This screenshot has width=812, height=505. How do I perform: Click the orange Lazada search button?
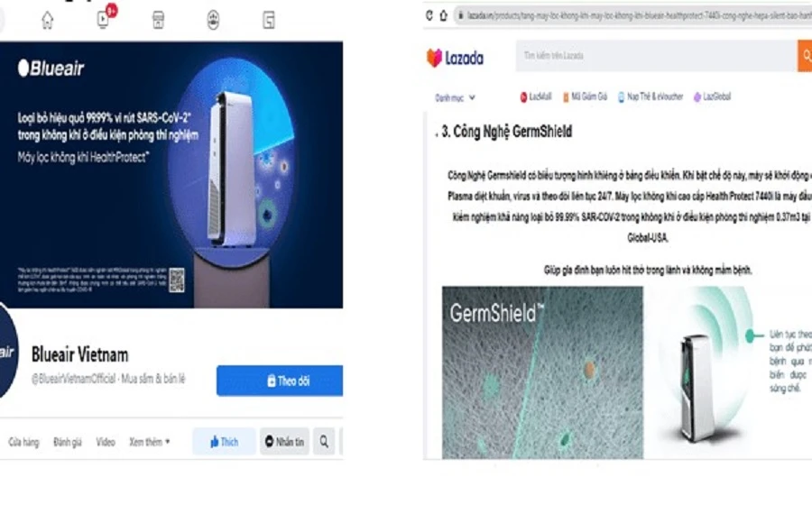point(805,56)
